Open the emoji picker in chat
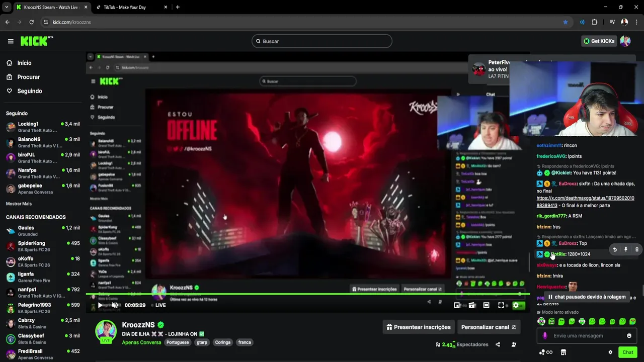The width and height of the screenshot is (644, 362). coord(629,336)
